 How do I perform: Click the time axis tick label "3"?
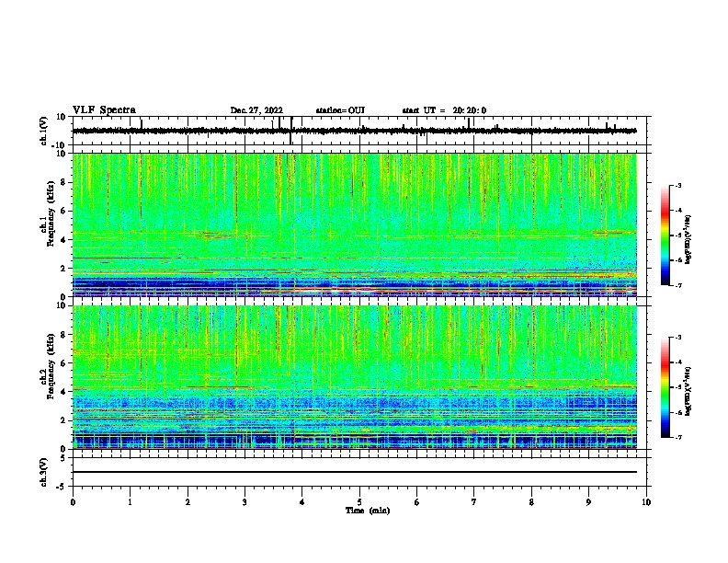[x=245, y=502]
